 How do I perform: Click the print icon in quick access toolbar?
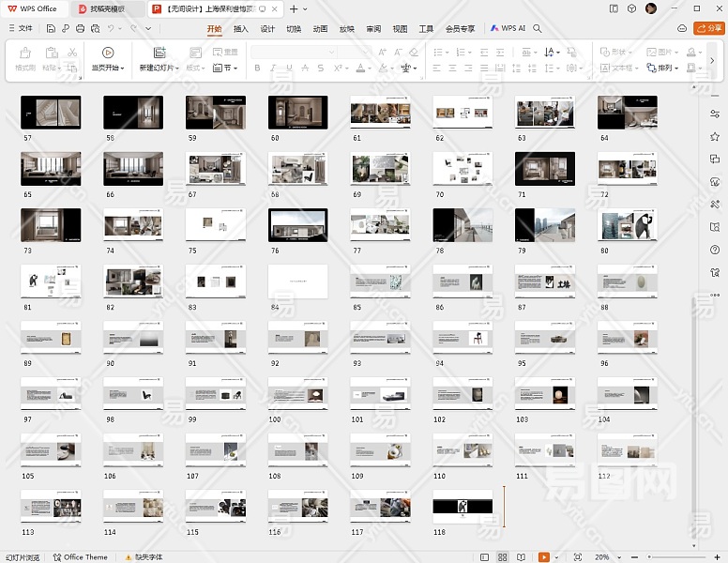tap(80, 29)
